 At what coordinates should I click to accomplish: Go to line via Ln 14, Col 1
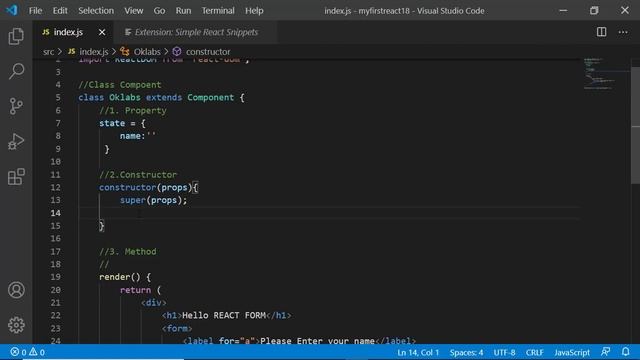coord(418,352)
